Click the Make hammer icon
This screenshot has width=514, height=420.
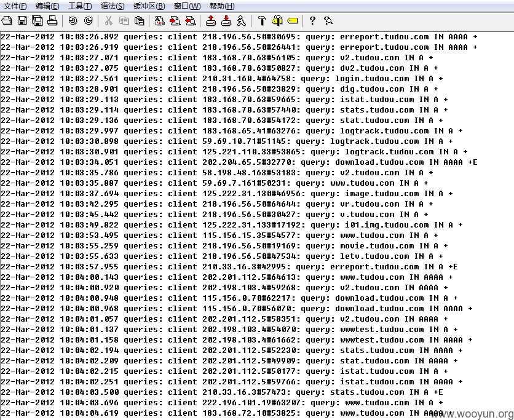(262, 21)
